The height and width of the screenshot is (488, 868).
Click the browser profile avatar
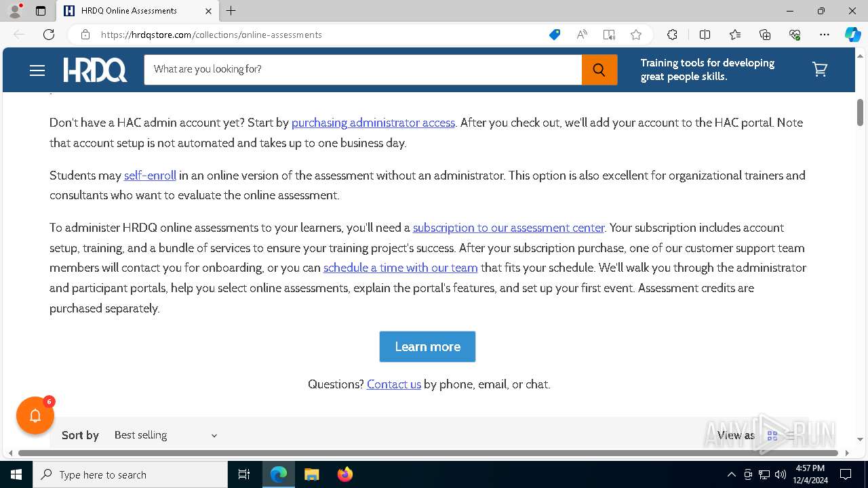pyautogui.click(x=14, y=11)
